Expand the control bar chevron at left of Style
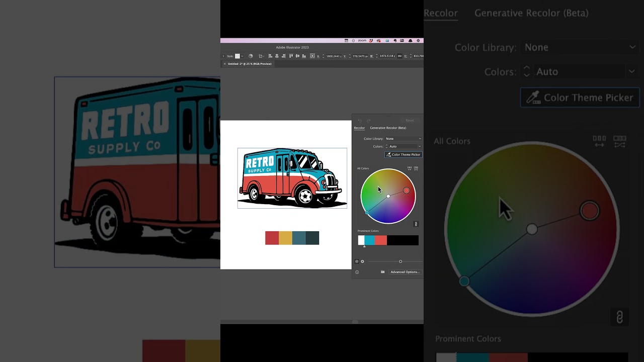The width and height of the screenshot is (644, 362). [x=223, y=56]
